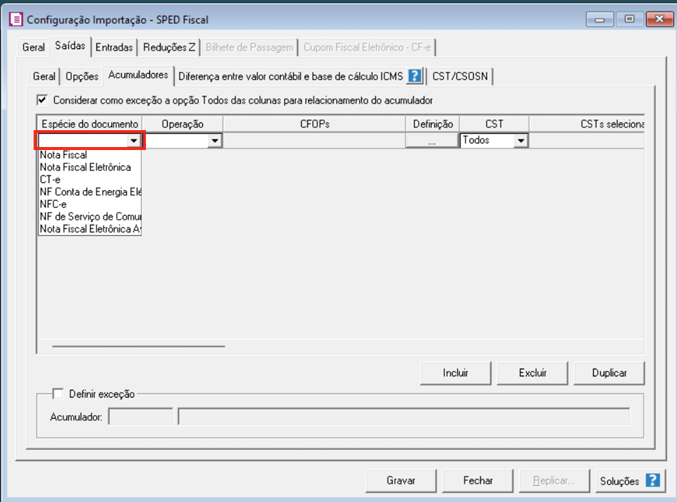Click the window icon in title bar
This screenshot has height=502, width=677.
point(15,18)
